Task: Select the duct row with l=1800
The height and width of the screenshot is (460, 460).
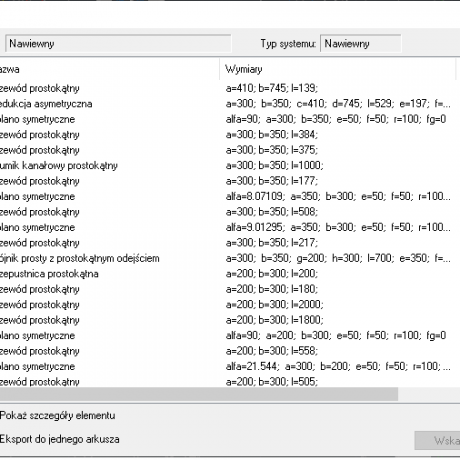Action: [x=228, y=320]
